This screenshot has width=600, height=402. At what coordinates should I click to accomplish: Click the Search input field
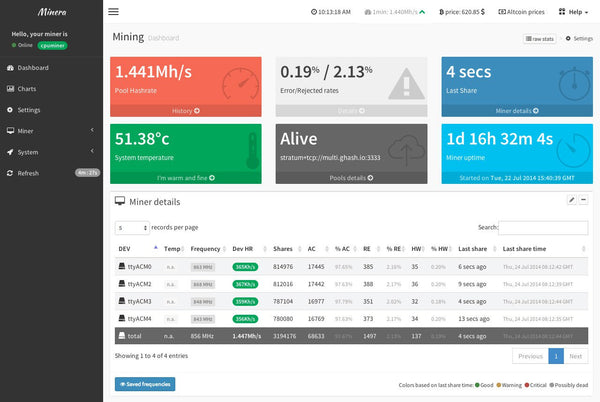point(543,227)
